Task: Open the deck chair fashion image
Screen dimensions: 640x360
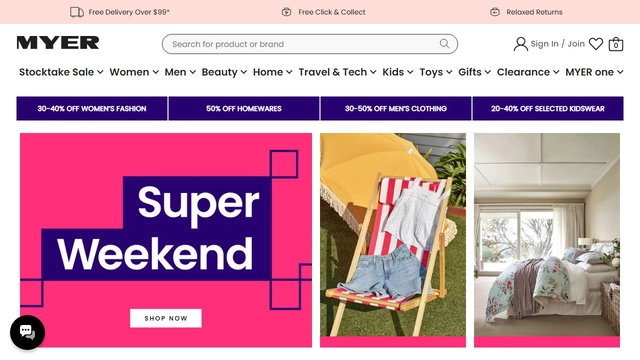Action: click(x=393, y=240)
